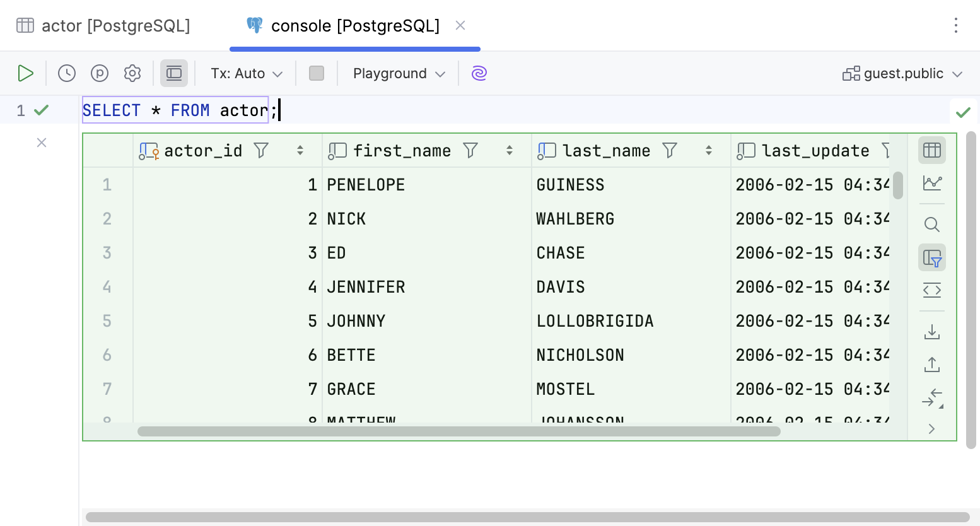Run the SELECT query with the play icon
The image size is (980, 526).
click(26, 73)
